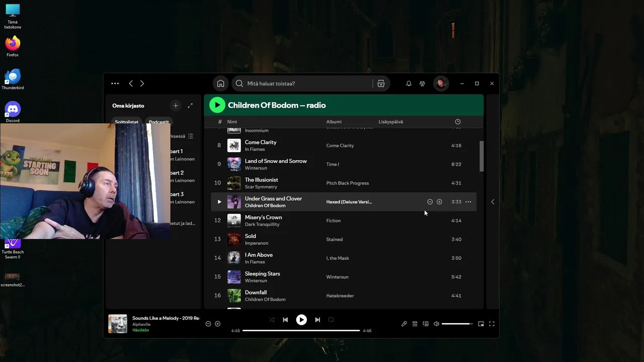
Task: Select the Downfall track
Action: (x=256, y=292)
